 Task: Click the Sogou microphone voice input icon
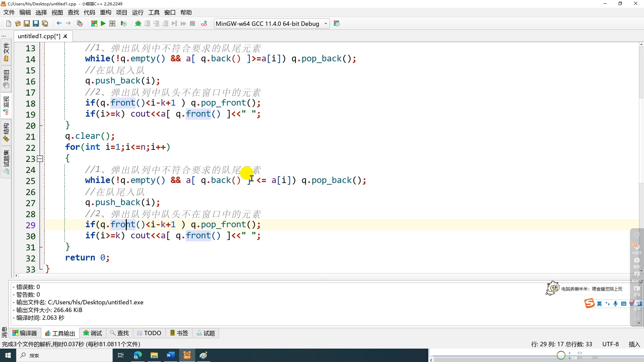[x=615, y=304]
